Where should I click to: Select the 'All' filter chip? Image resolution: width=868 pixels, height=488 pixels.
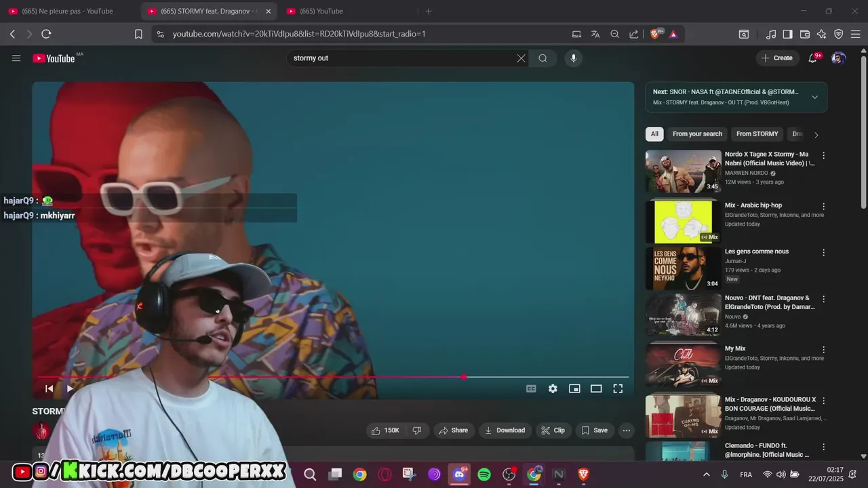[x=654, y=134]
